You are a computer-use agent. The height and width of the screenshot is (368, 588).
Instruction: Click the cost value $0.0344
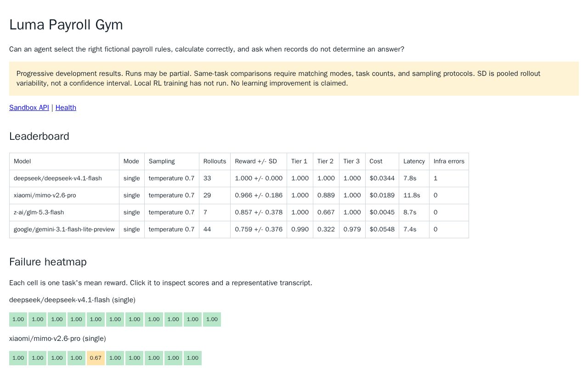(382, 178)
